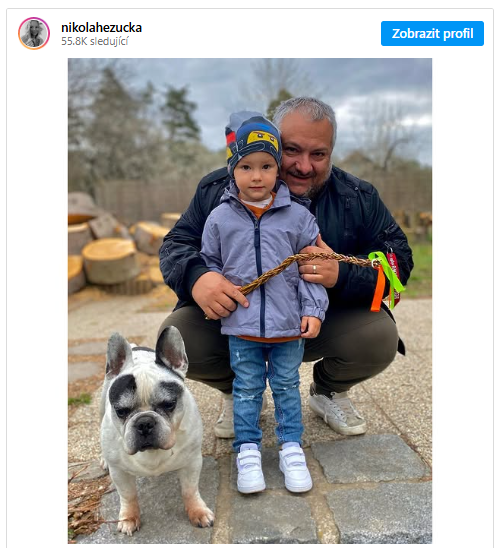Click the green and orange ribbons
499x548 pixels.
click(x=384, y=280)
